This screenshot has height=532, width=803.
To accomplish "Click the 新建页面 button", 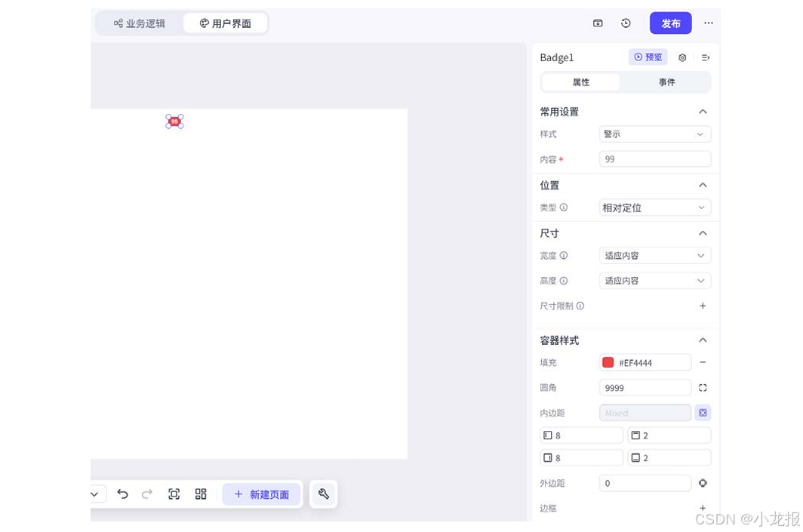I will tap(261, 494).
